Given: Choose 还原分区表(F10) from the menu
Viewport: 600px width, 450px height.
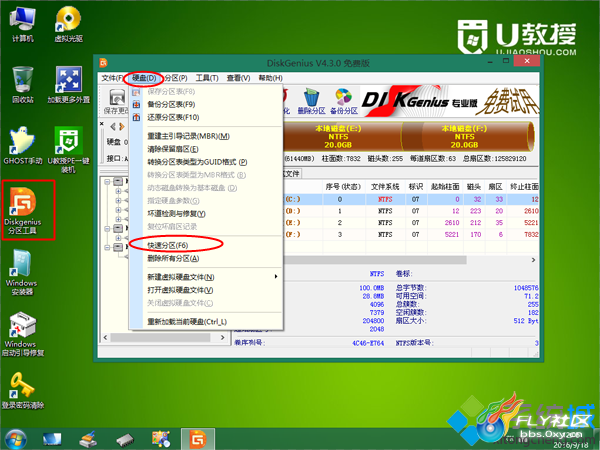Looking at the screenshot, I should click(x=206, y=117).
